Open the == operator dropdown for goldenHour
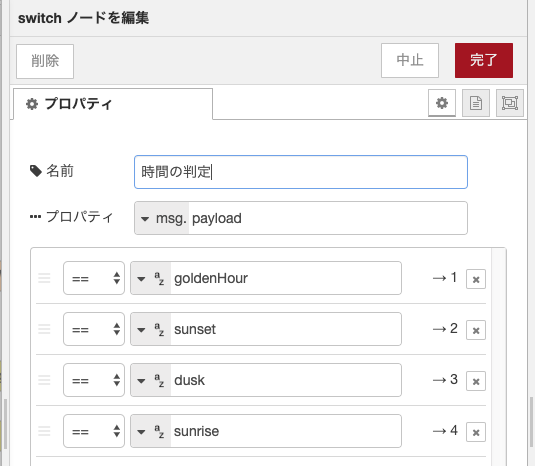535x466 pixels. (x=94, y=278)
